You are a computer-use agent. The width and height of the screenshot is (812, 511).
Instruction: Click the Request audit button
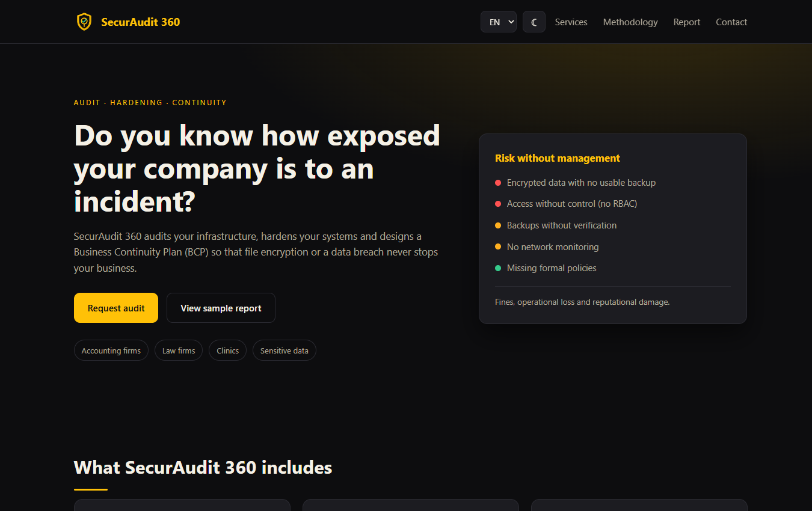tap(116, 308)
